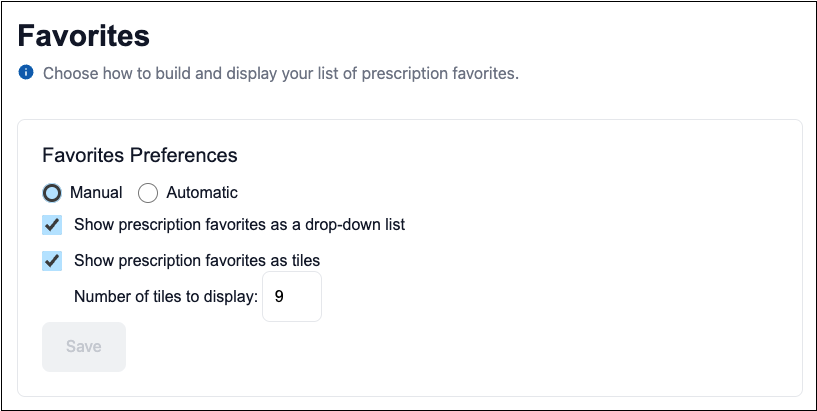Focus the tiles field showing value 9
Image resolution: width=817 pixels, height=411 pixels.
(292, 297)
